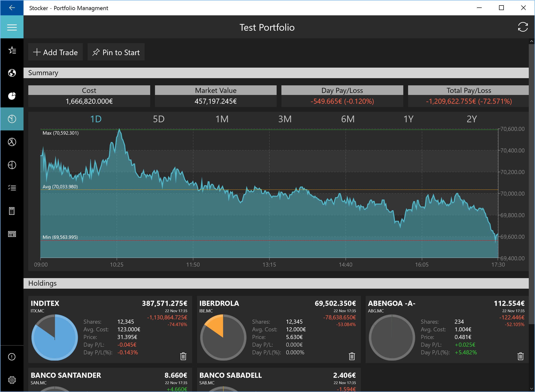
Task: Delete the INDITEX holding with trash icon
Action: point(183,356)
